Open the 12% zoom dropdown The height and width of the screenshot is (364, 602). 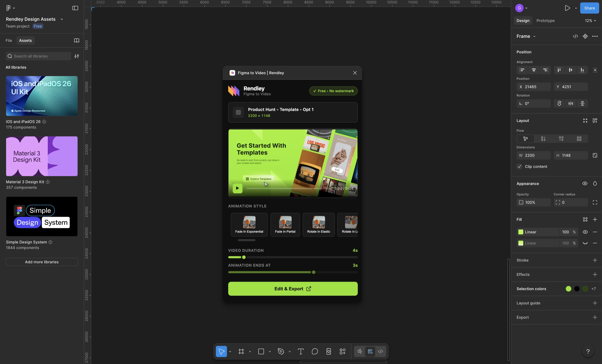(590, 21)
